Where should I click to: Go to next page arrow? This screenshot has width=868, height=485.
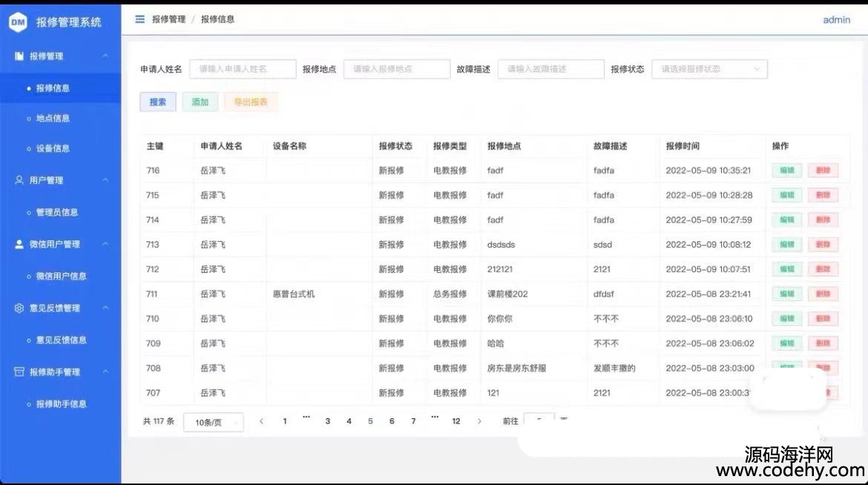pyautogui.click(x=479, y=421)
